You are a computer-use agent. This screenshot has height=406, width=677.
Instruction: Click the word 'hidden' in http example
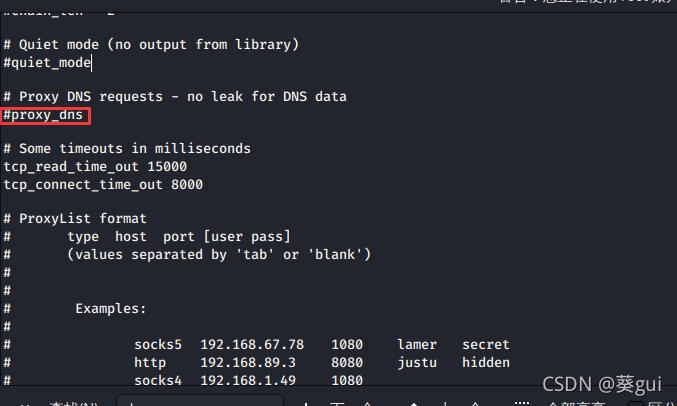[x=486, y=363]
